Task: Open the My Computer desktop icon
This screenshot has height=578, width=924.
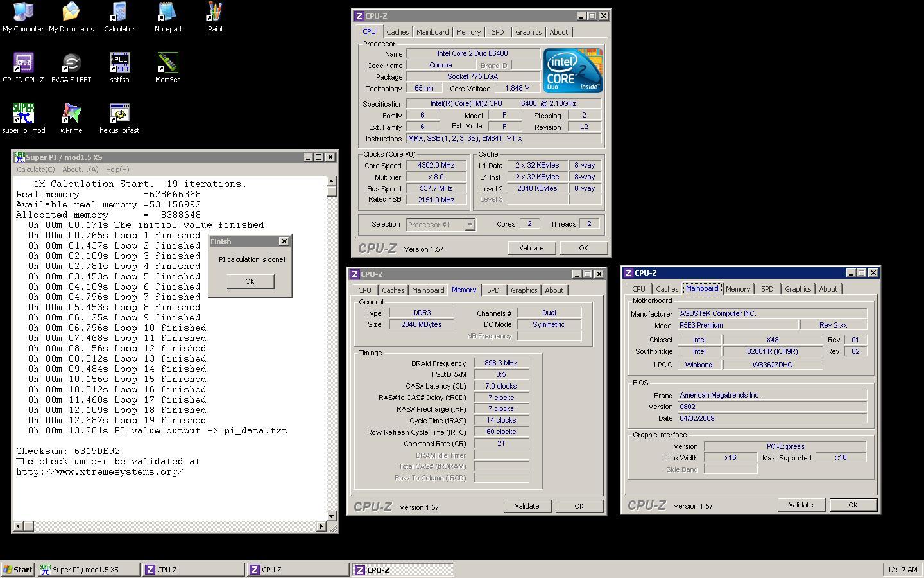Action: [x=23, y=17]
